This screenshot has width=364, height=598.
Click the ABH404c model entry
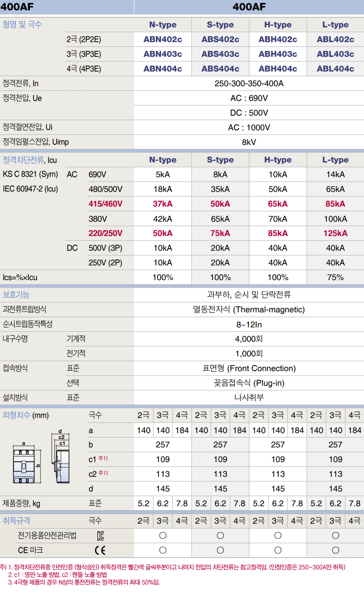point(278,68)
